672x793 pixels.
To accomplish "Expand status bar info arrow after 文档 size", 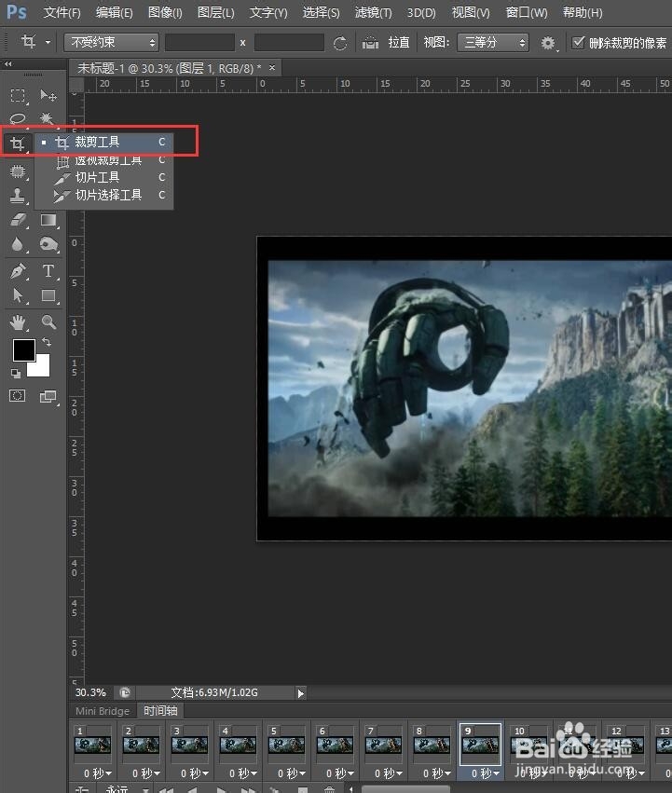I will (300, 693).
